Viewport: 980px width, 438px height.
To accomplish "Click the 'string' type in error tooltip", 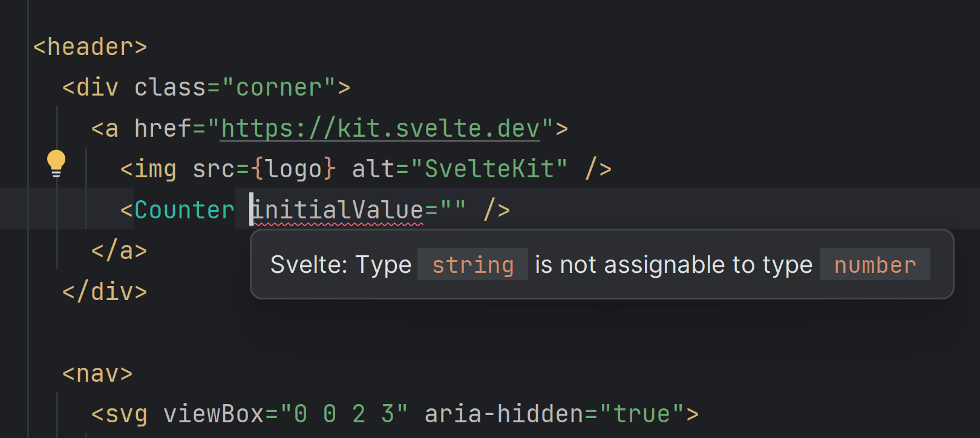I will point(472,265).
